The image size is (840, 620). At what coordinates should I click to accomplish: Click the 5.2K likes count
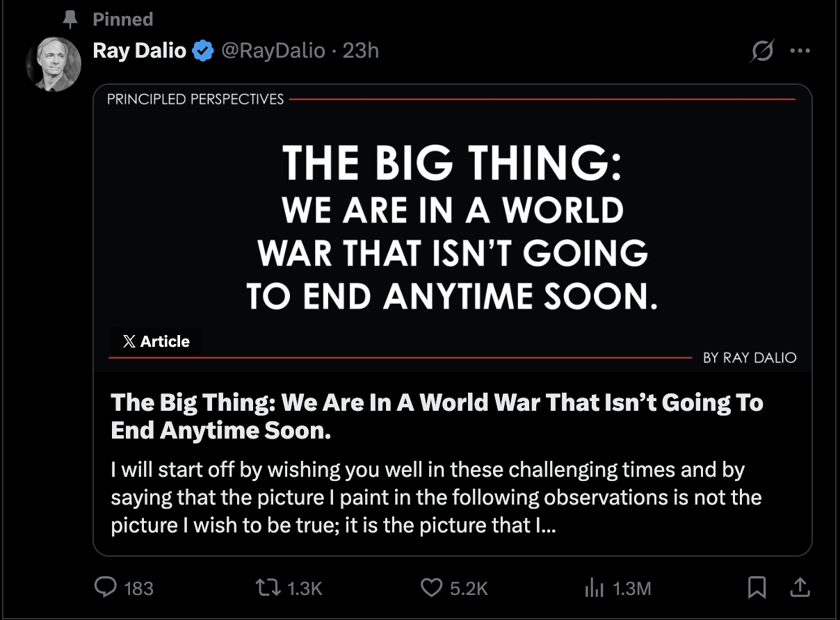pos(469,589)
